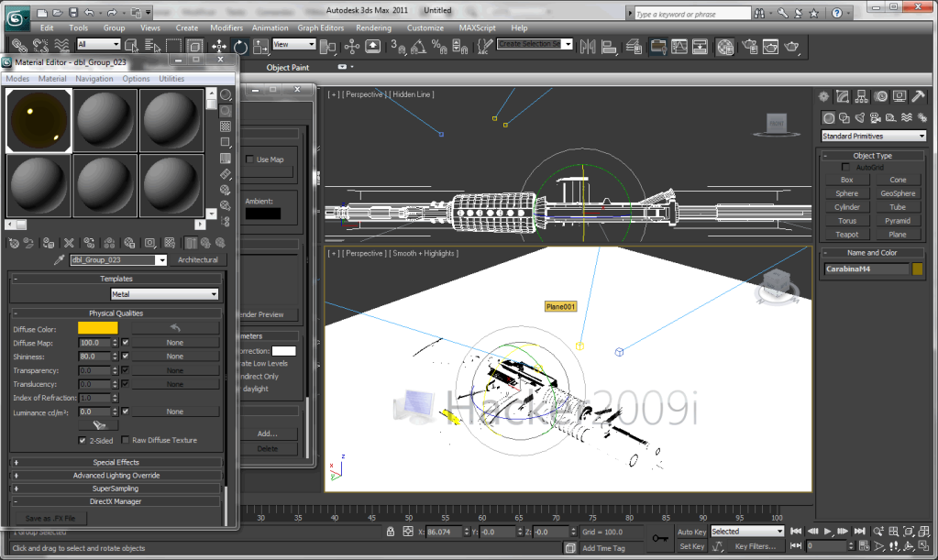Activate the Select and Scale tool

[260, 47]
